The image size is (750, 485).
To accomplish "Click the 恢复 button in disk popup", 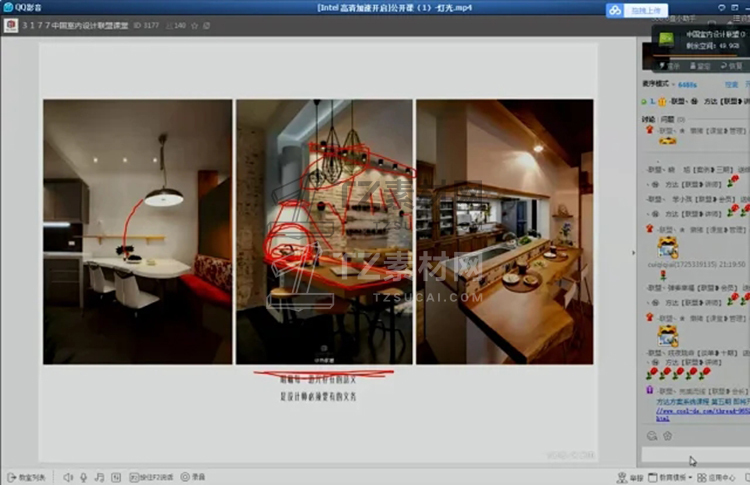I will pyautogui.click(x=731, y=66).
